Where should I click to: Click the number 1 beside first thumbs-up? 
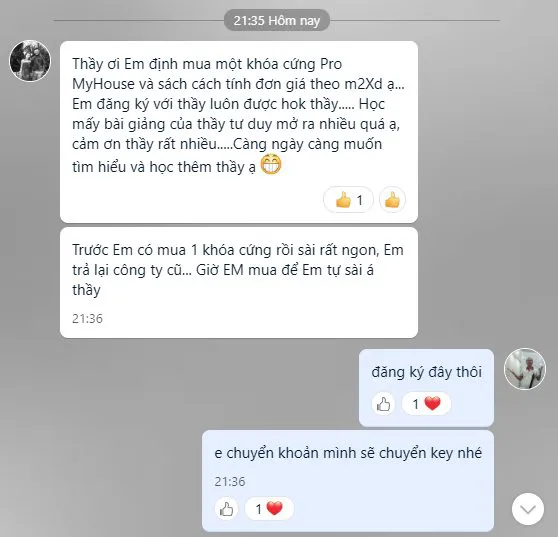coord(360,200)
